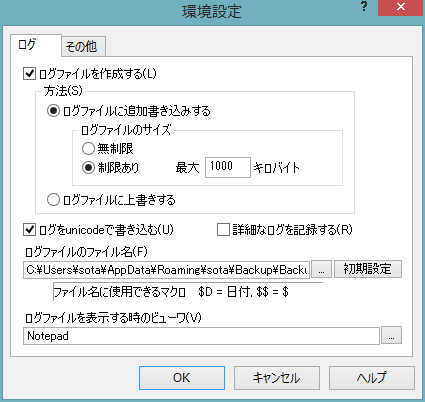Click the viewer field containing Notepad
The image size is (425, 402).
(x=201, y=336)
